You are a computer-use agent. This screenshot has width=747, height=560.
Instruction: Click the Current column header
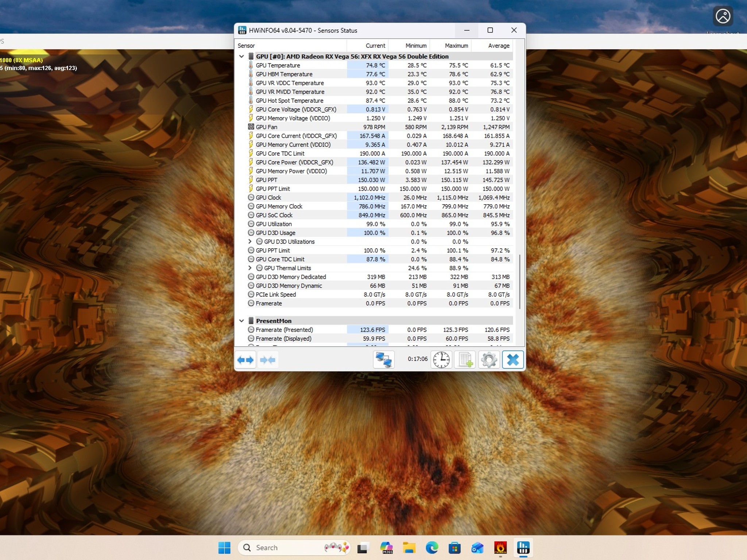tap(368, 46)
